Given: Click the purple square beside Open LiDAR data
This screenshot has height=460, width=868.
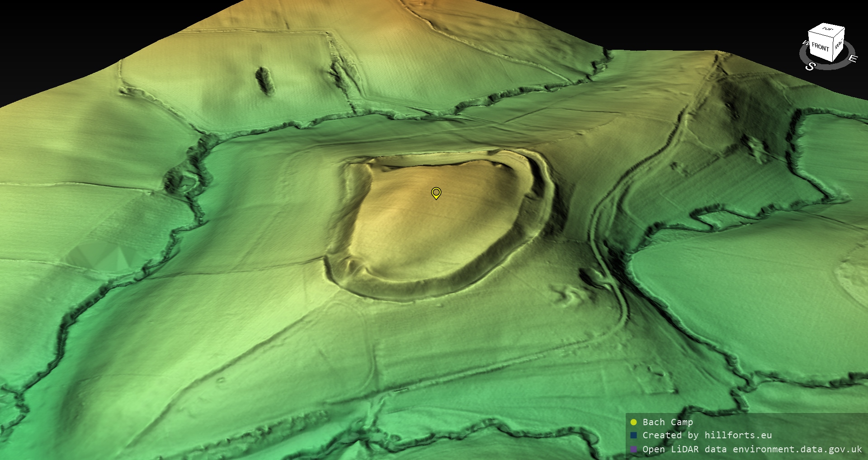Looking at the screenshot, I should (633, 449).
